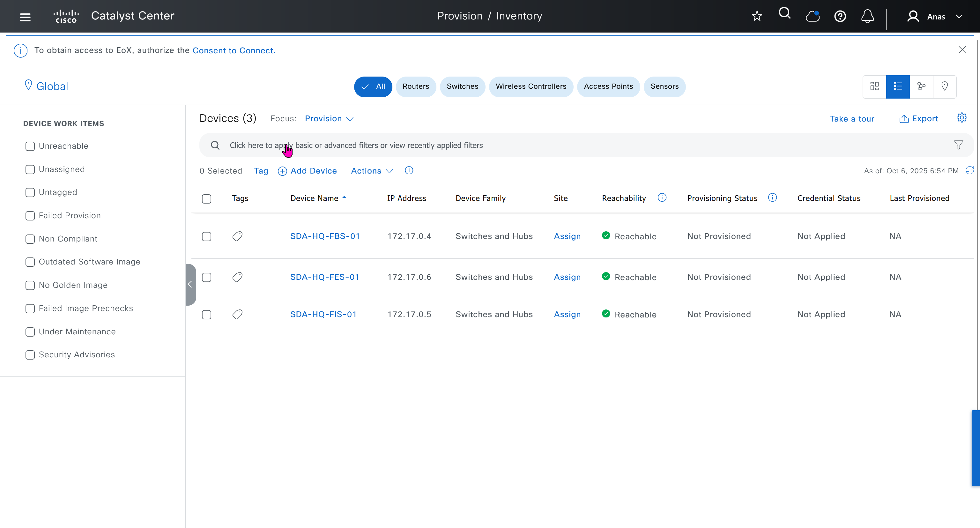Screen dimensions: 980x528
Task: Expand the Focus Provision dropdown
Action: coord(329,119)
